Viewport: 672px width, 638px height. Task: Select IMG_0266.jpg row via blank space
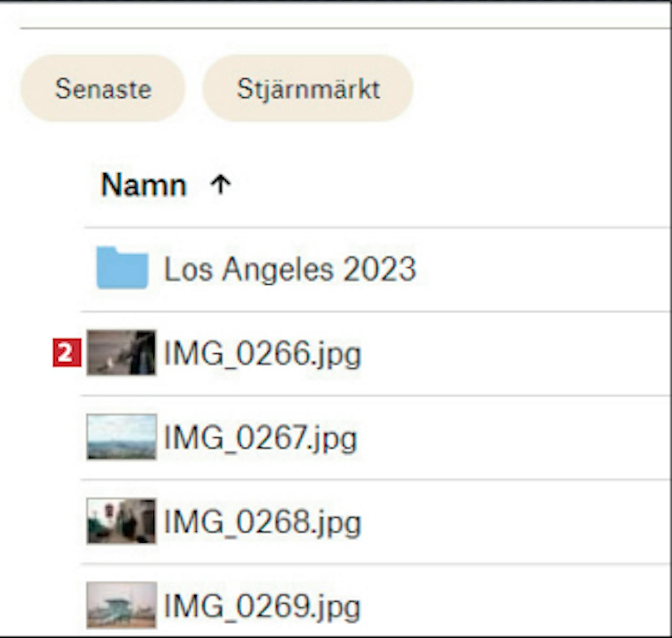(x=515, y=354)
